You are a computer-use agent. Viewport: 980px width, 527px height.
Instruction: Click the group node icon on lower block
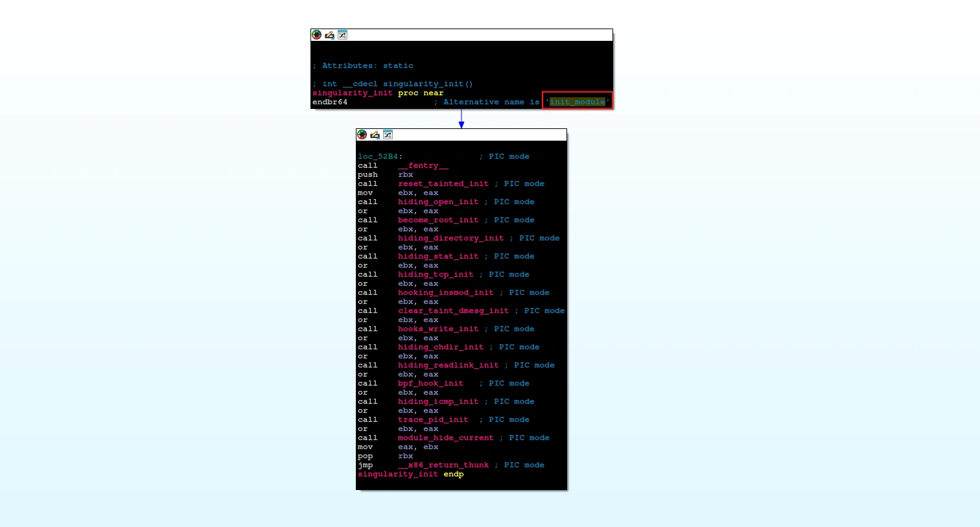point(386,135)
